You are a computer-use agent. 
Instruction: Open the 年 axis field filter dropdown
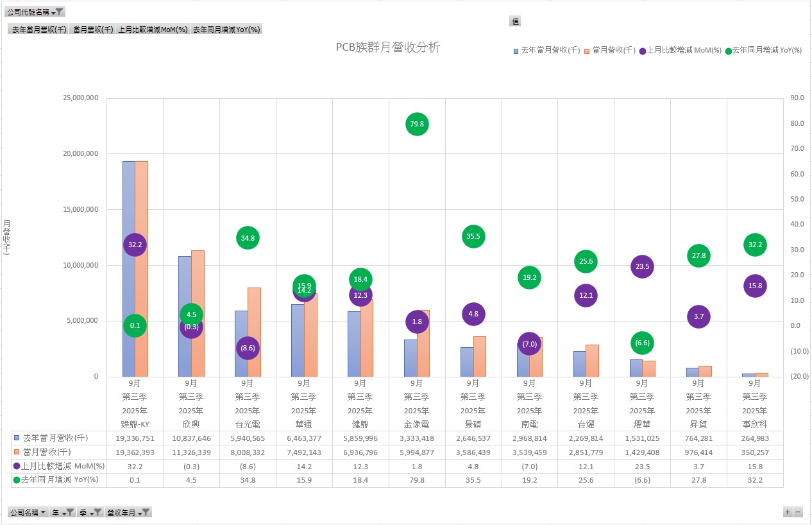(62, 512)
